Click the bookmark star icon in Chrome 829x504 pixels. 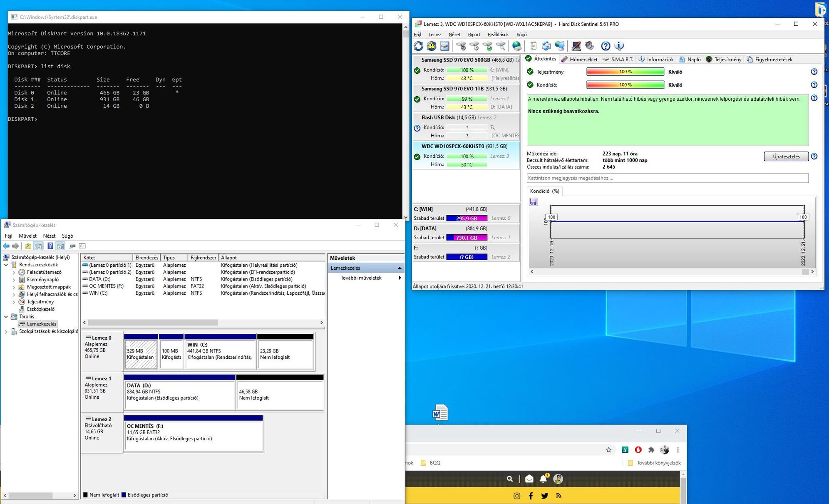click(x=608, y=450)
